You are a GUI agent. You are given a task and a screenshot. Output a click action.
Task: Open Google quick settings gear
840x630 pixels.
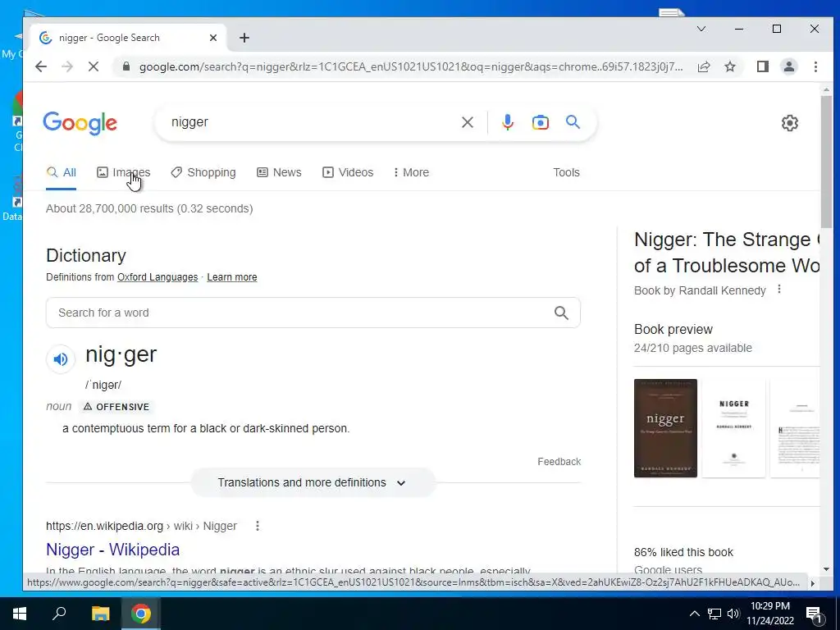click(x=789, y=123)
